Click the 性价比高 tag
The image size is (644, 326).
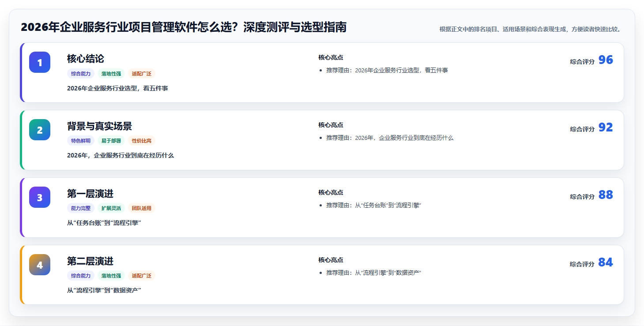point(142,141)
